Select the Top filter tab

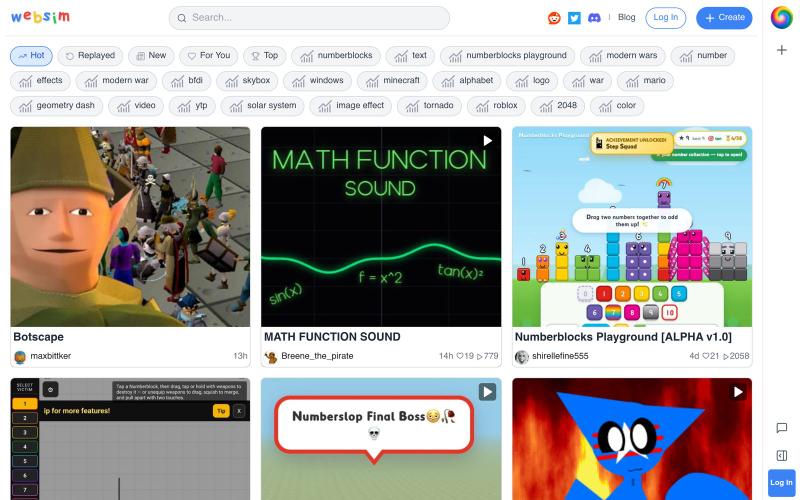tap(264, 56)
